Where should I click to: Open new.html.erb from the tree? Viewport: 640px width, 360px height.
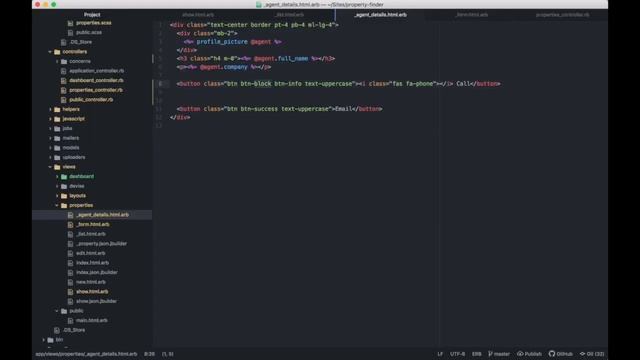click(91, 282)
